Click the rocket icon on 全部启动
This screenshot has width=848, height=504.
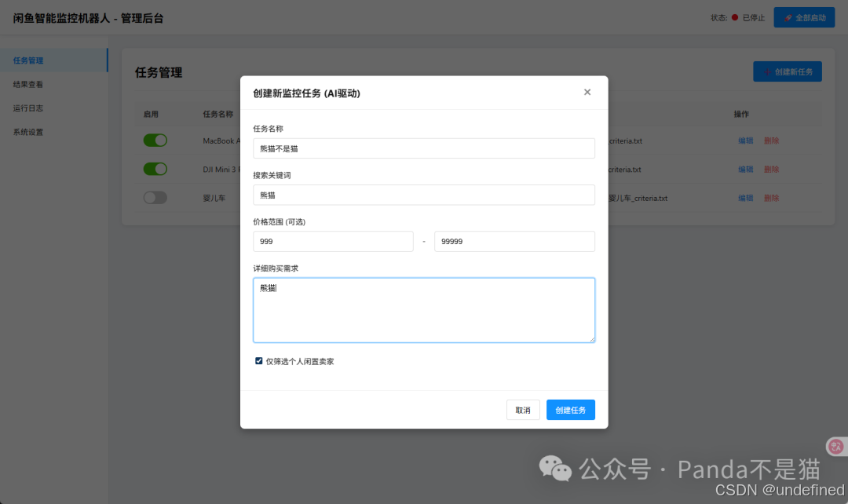(x=788, y=18)
